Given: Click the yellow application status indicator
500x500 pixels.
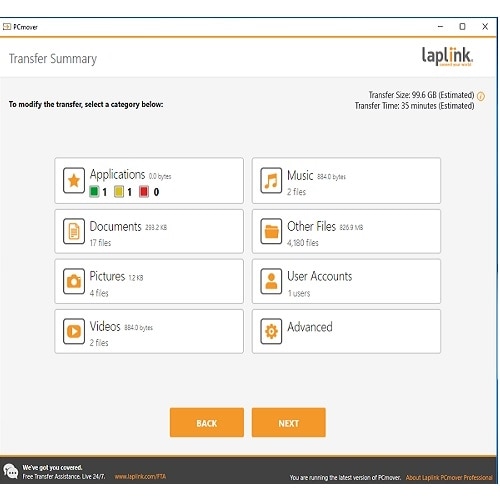Looking at the screenshot, I should pyautogui.click(x=119, y=191).
